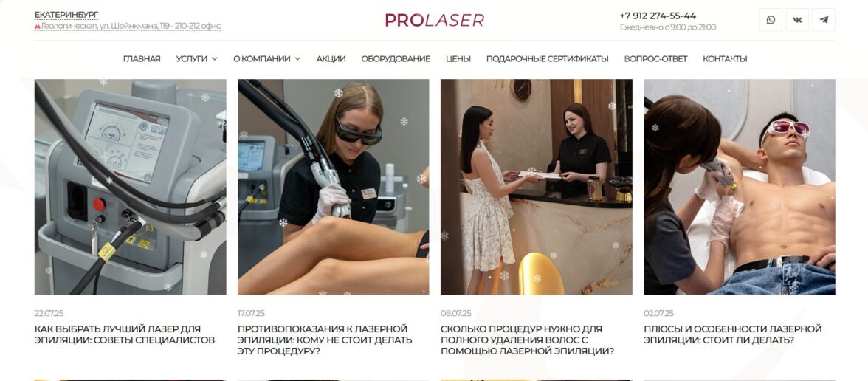868x381 pixels.
Task: Open the Контакты menu item
Action: pos(725,59)
